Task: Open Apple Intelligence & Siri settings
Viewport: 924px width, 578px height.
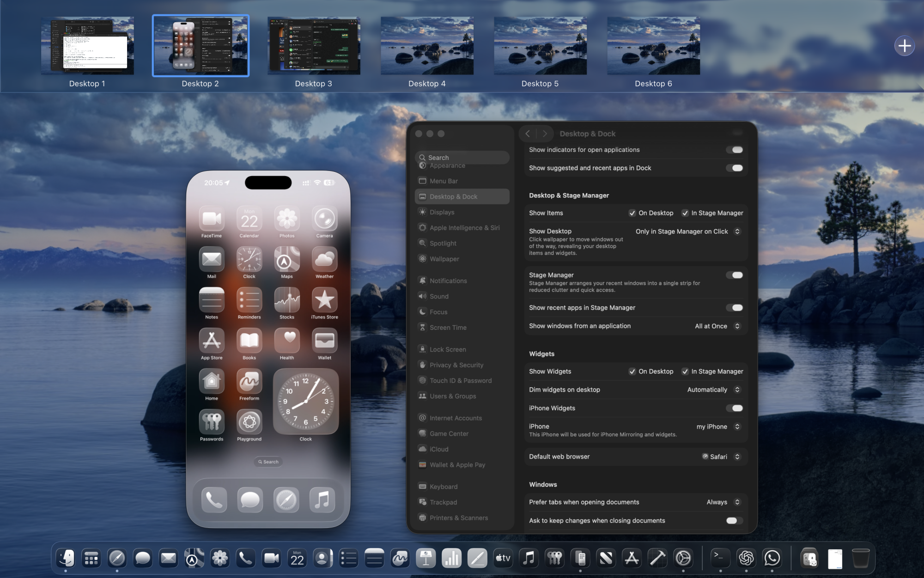Action: coord(462,228)
